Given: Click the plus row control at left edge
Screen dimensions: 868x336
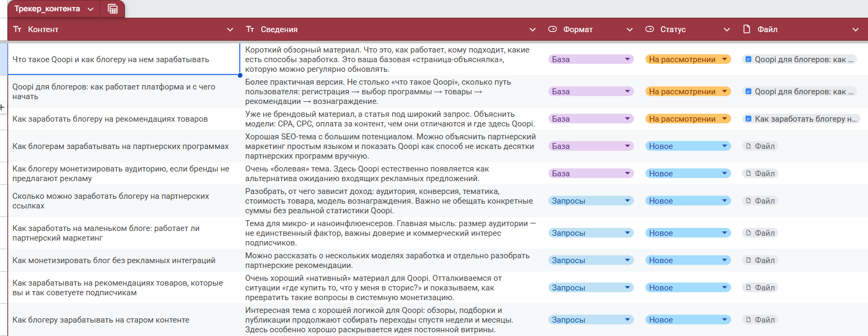Looking at the screenshot, I should (x=2, y=107).
